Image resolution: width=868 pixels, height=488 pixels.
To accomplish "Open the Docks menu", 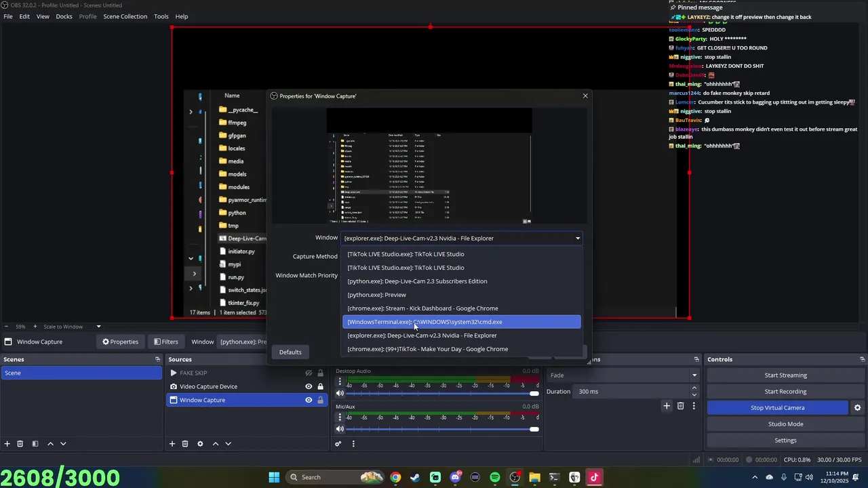I will (64, 16).
